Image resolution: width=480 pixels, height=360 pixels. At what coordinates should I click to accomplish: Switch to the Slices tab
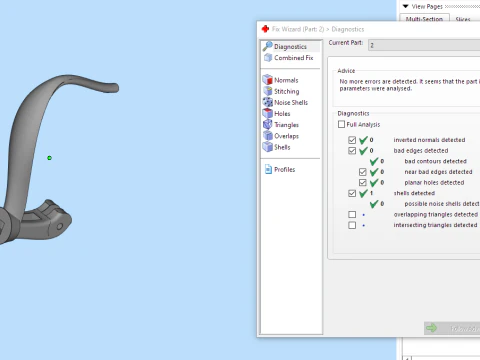click(x=463, y=19)
